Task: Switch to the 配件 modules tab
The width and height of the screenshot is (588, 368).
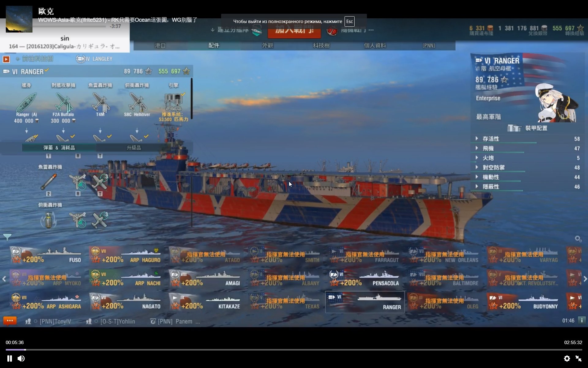Action: point(214,45)
